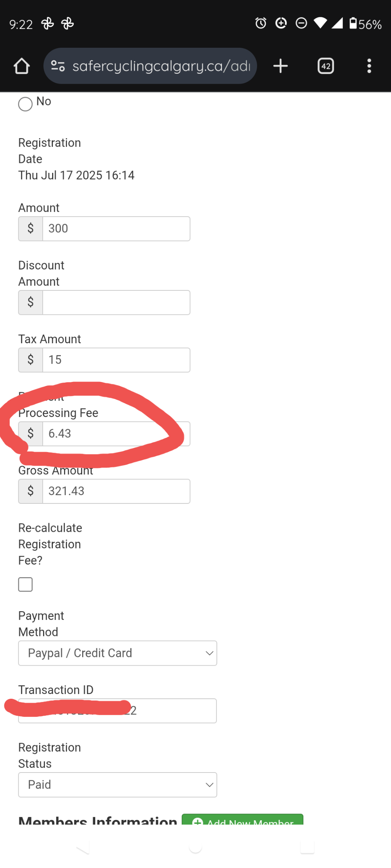
Task: Click the Add New Member button
Action: coord(242,819)
